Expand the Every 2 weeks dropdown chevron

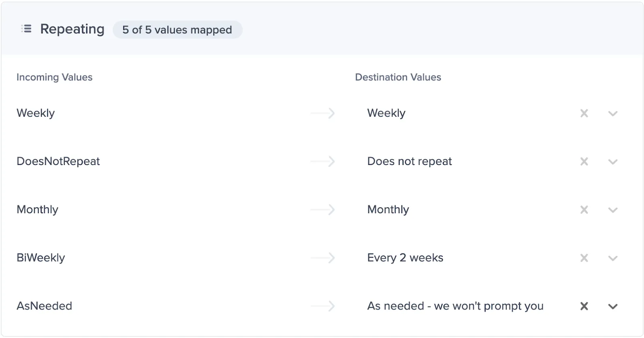tap(613, 258)
